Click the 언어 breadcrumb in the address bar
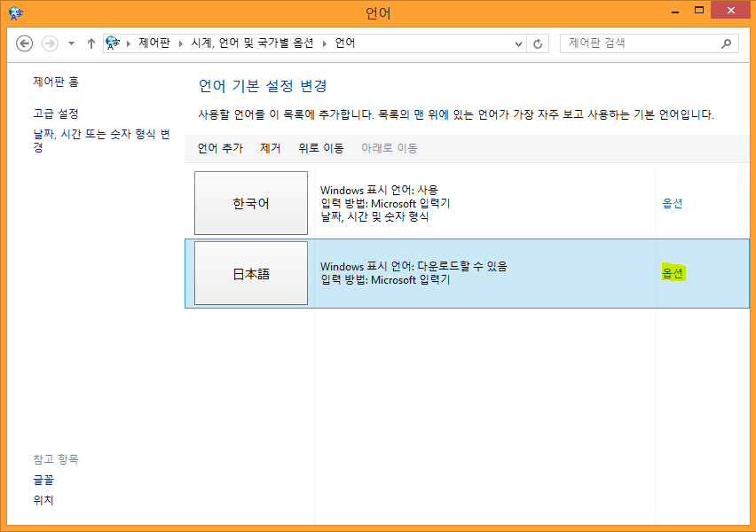 [x=345, y=43]
